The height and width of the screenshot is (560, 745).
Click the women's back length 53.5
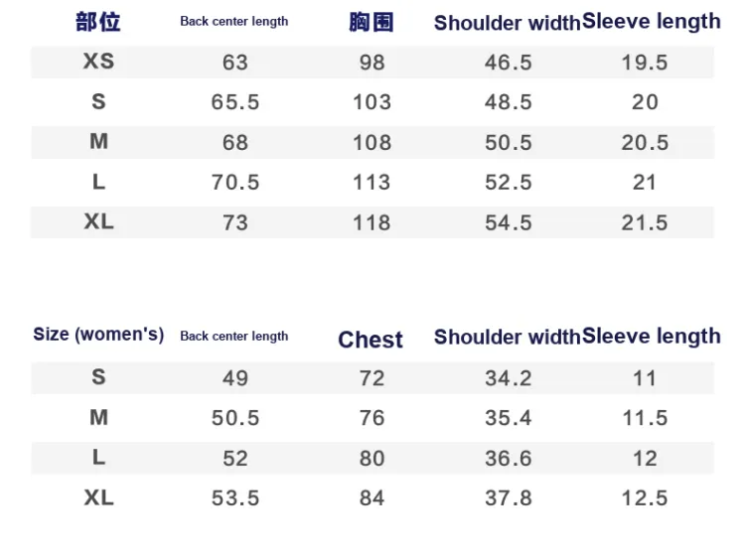(x=235, y=498)
